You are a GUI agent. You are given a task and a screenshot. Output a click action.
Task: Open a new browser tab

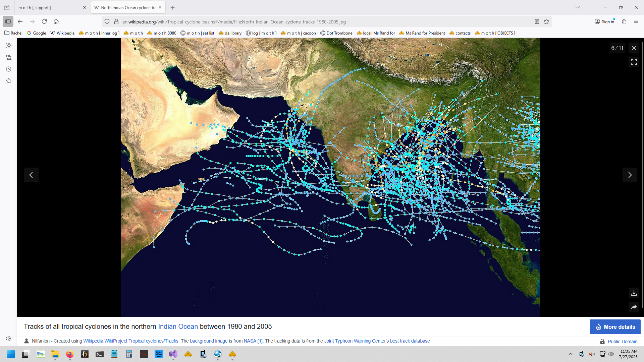pyautogui.click(x=172, y=7)
